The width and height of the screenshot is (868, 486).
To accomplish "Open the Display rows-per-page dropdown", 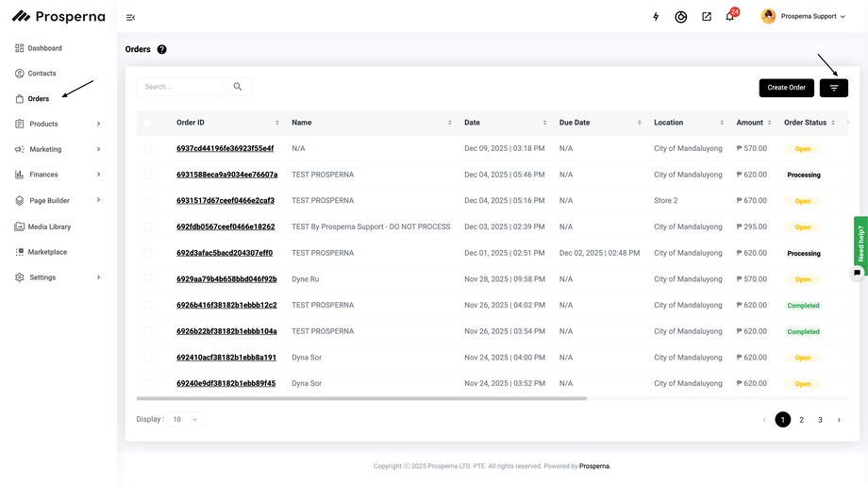I will click(x=185, y=419).
